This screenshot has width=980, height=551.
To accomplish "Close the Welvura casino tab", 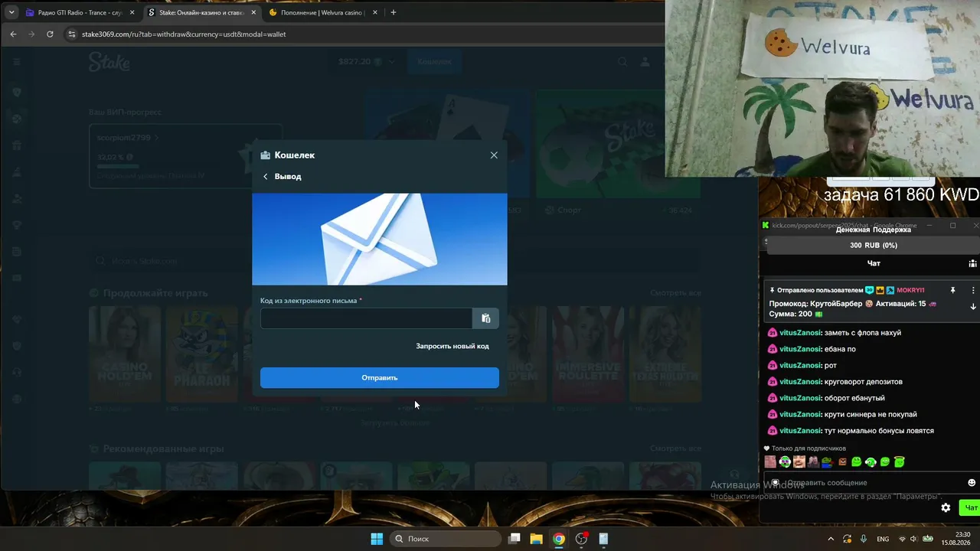I will pyautogui.click(x=374, y=12).
